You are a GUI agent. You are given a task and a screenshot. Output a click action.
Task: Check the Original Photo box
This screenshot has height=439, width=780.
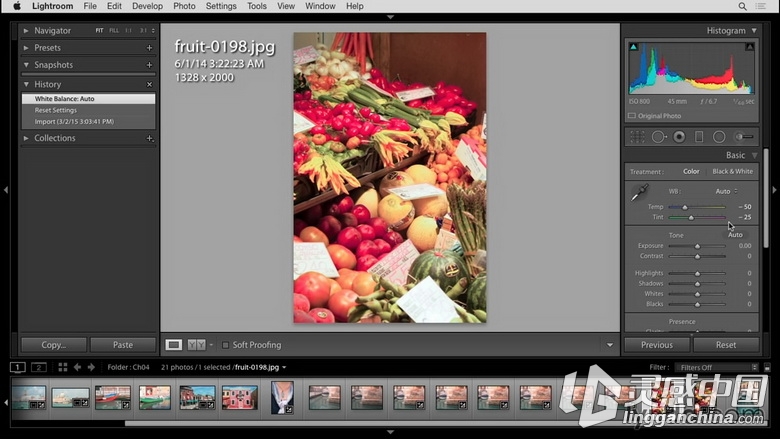(632, 116)
